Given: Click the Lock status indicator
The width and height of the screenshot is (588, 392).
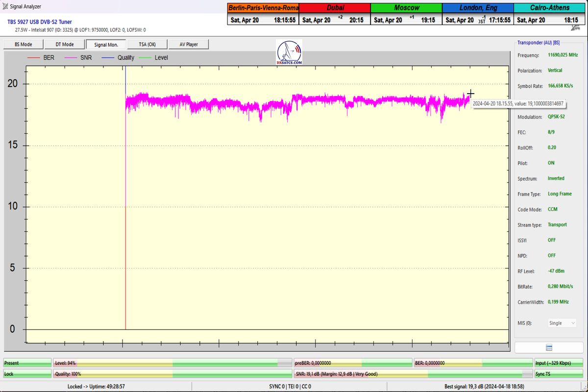Looking at the screenshot, I should click(x=27, y=374).
